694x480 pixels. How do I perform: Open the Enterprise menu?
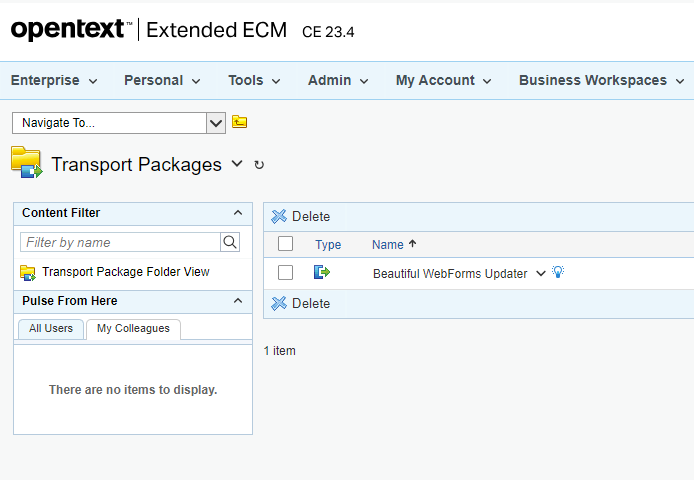[x=54, y=80]
